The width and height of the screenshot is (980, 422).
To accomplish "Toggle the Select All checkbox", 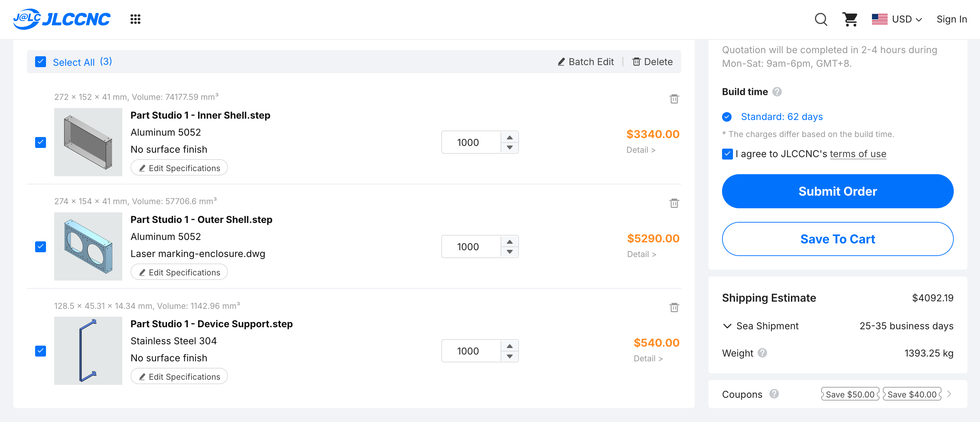I will pyautogui.click(x=40, y=62).
